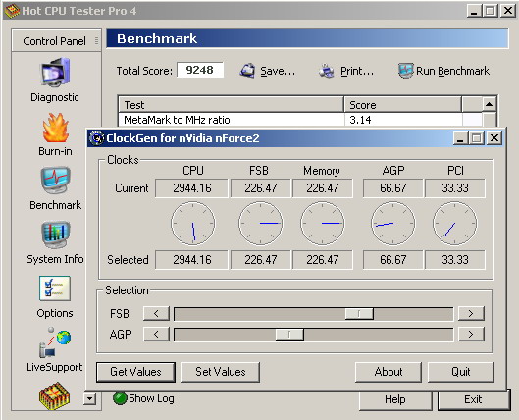Image resolution: width=519 pixels, height=420 pixels.
Task: Click the Save disk icon
Action: (x=247, y=71)
